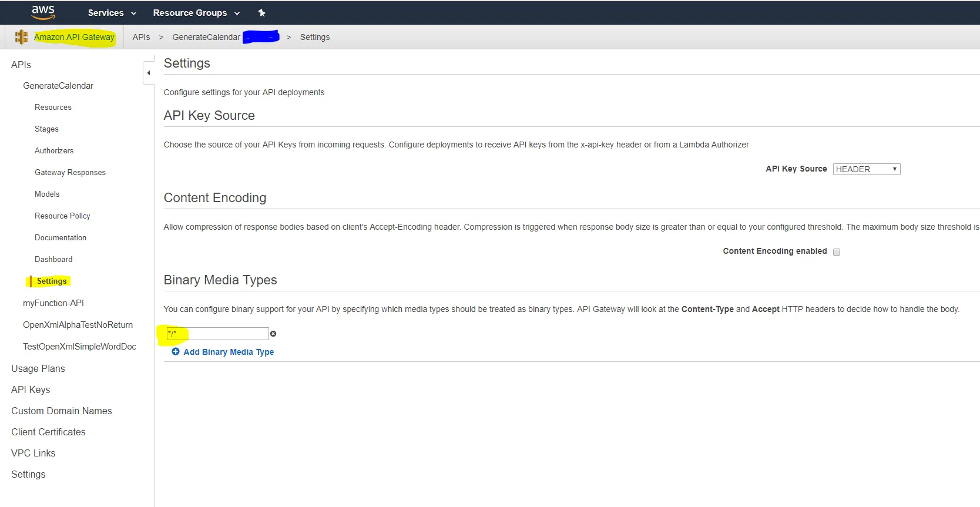Click 'Content Encoding enabled' label text
980x507 pixels.
click(775, 251)
